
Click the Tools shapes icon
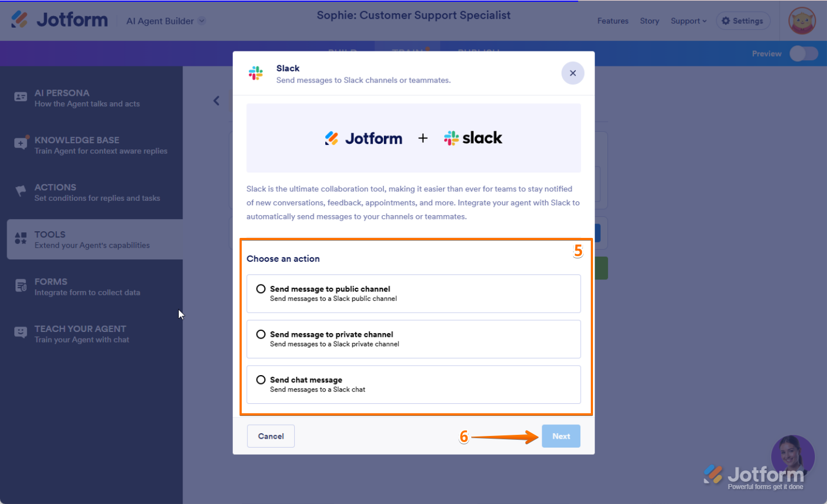coord(20,238)
